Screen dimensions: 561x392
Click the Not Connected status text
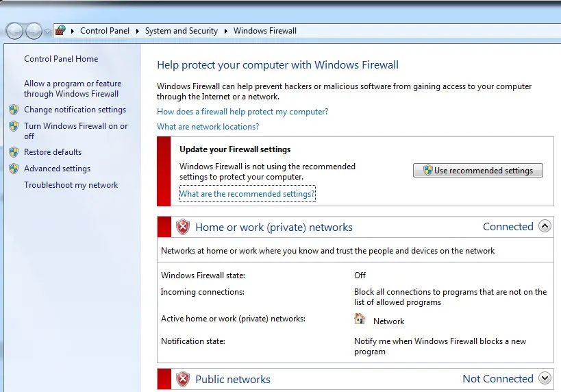pyautogui.click(x=498, y=379)
